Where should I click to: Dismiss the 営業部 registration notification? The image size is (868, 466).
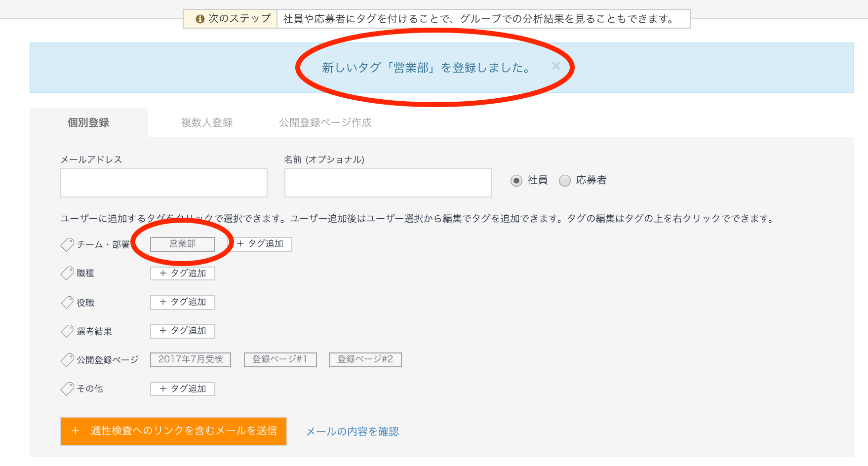coord(557,66)
